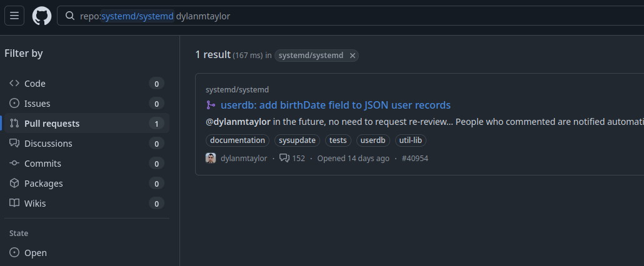Screen dimensions: 644x266
Task: Click the '1 result' heading
Action: tap(213, 54)
